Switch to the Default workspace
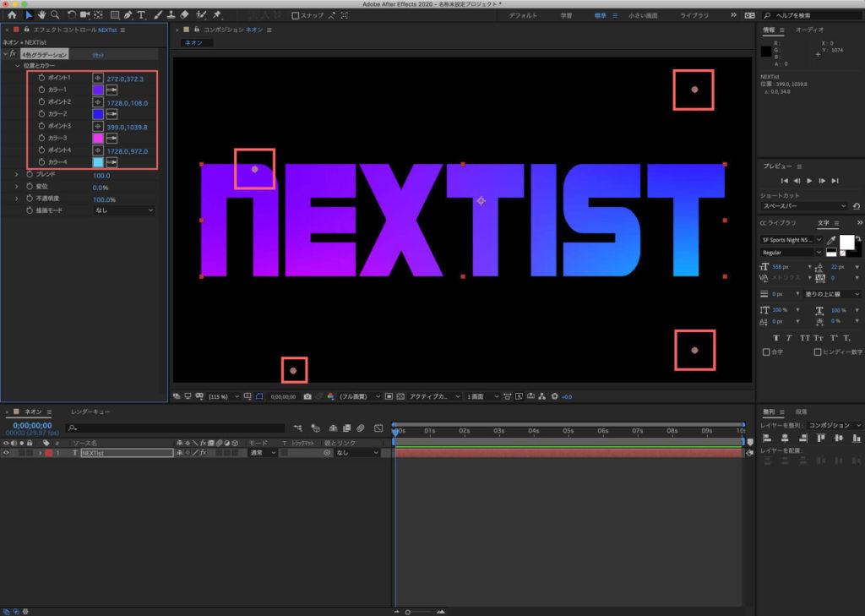865x616 pixels. (x=523, y=15)
